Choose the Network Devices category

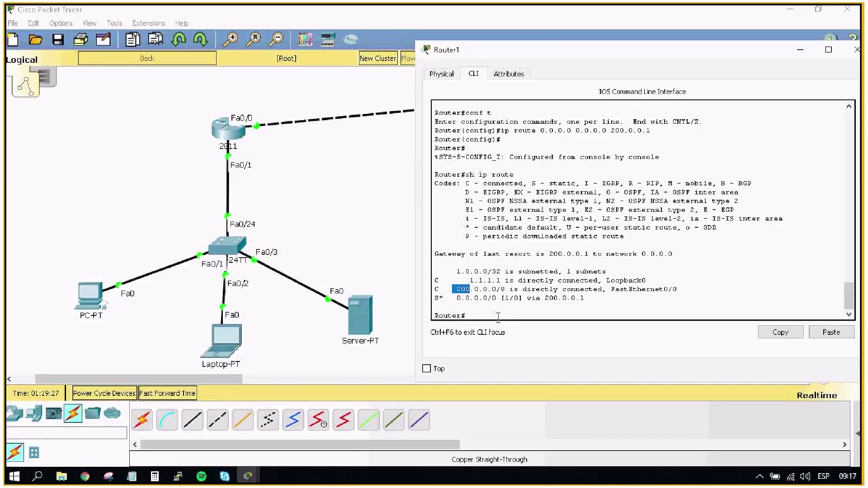(14, 413)
